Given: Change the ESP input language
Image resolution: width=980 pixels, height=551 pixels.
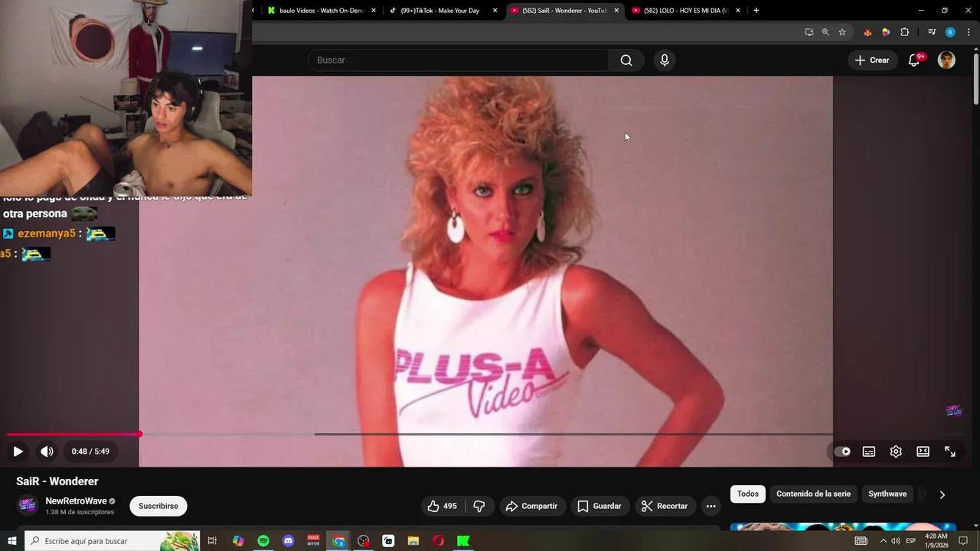Looking at the screenshot, I should (x=911, y=541).
